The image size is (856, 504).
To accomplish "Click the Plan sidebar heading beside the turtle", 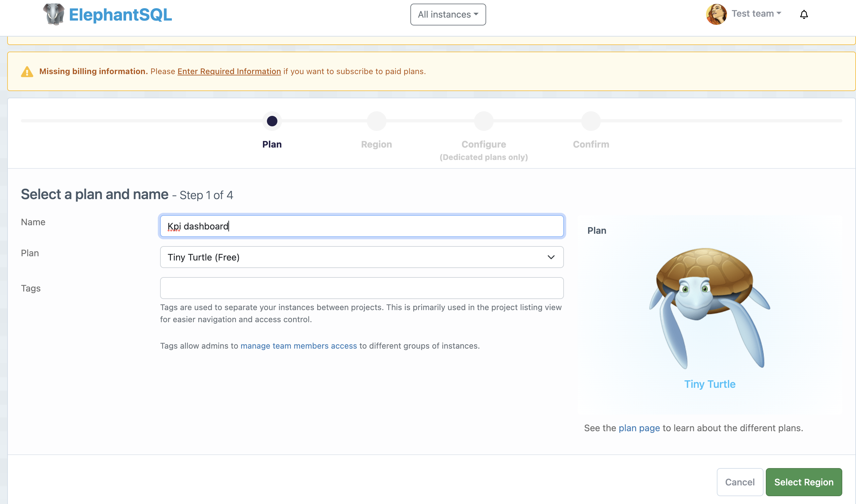I will pyautogui.click(x=597, y=230).
